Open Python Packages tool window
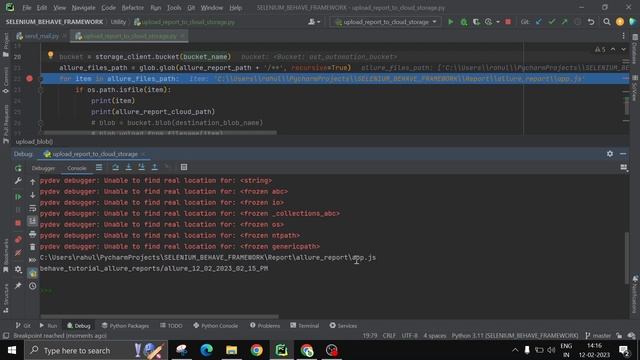 (x=125, y=325)
